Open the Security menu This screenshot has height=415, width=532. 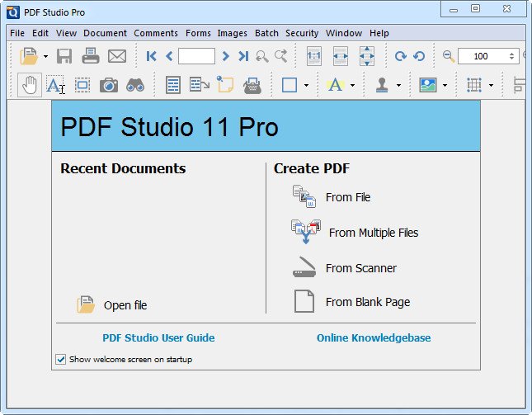(302, 33)
